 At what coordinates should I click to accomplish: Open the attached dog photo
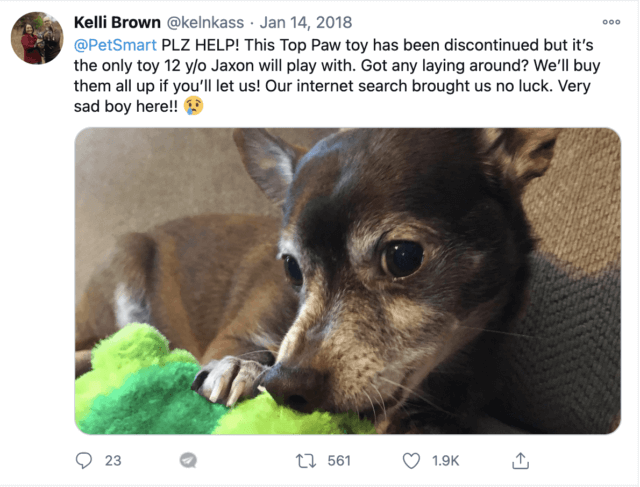pyautogui.click(x=348, y=281)
